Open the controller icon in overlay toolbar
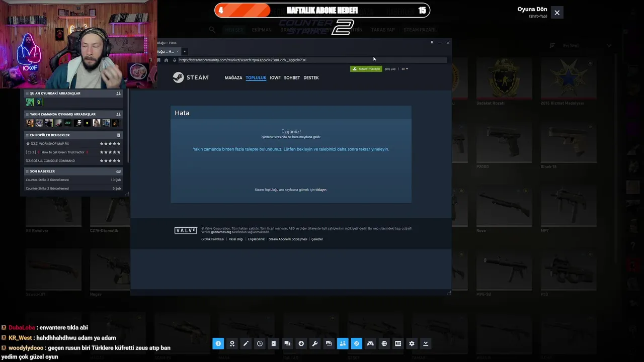 (x=370, y=343)
